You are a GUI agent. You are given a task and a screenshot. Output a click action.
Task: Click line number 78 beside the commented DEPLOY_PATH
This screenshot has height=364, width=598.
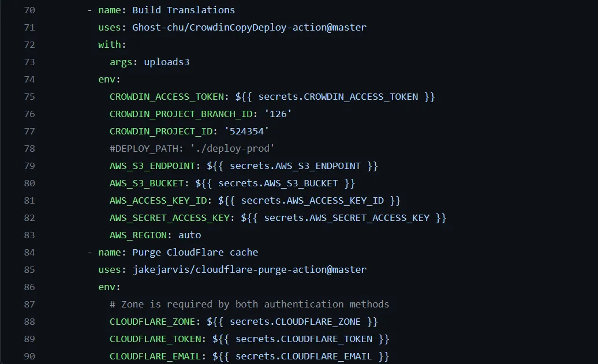[x=29, y=148]
